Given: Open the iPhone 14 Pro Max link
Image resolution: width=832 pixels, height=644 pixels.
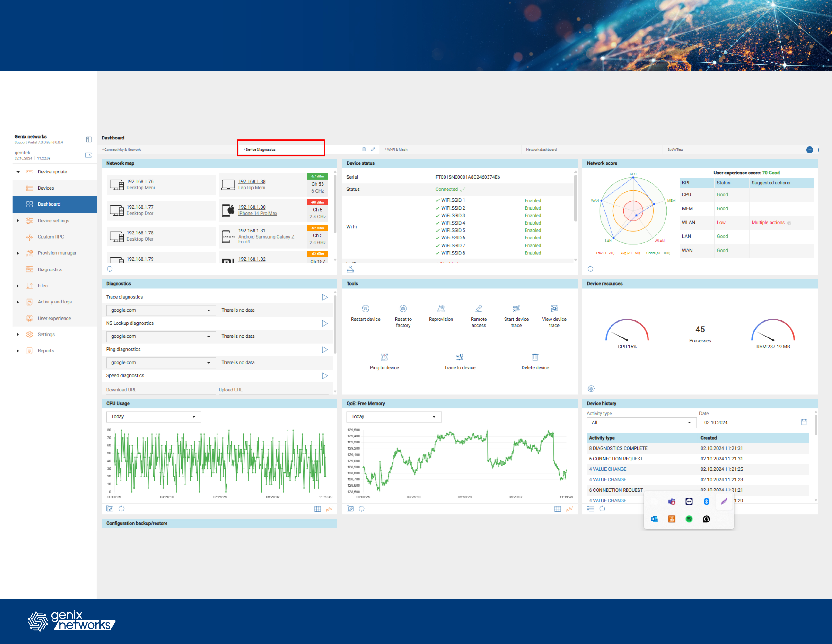Looking at the screenshot, I should tap(258, 213).
